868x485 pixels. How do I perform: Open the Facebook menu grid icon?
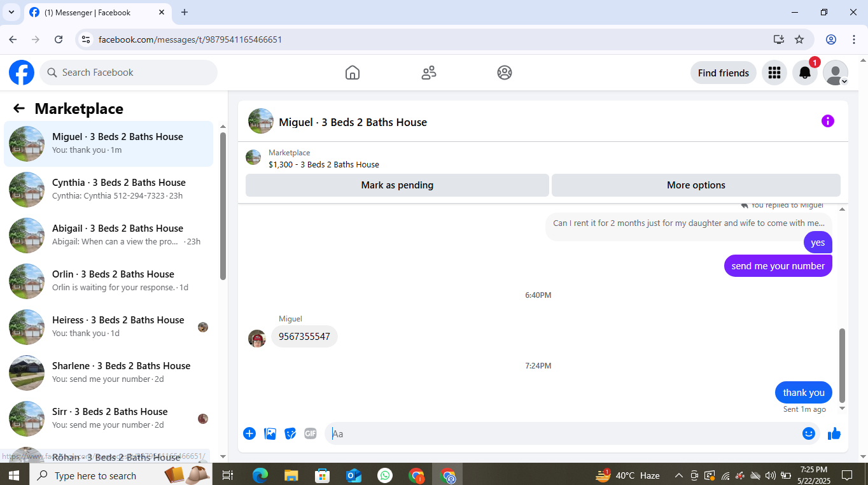(774, 73)
